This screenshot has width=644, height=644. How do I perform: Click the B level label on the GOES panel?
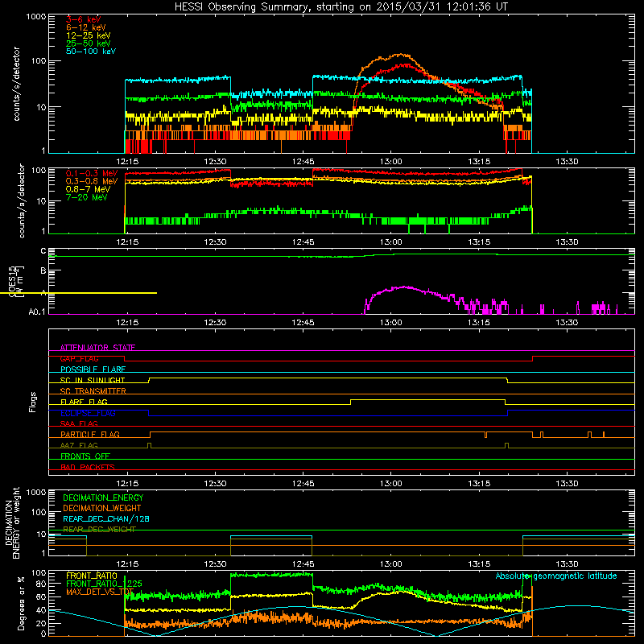click(x=43, y=270)
